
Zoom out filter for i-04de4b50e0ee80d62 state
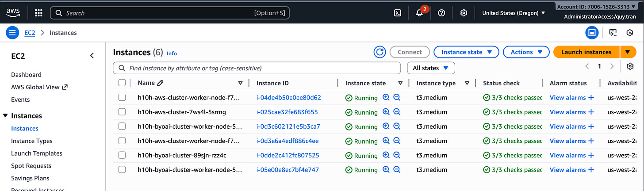(x=397, y=98)
